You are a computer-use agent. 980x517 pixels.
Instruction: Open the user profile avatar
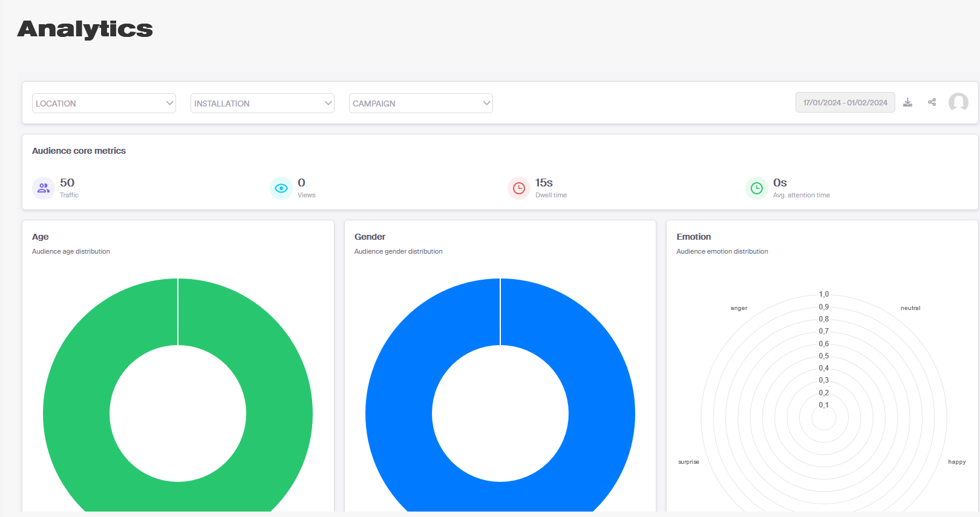[x=958, y=102]
